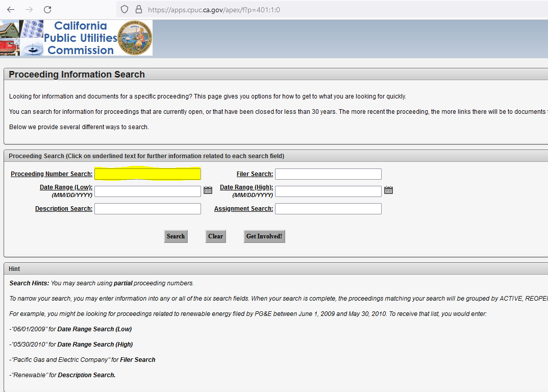Open the Date Range (High) help link
548x392 pixels.
point(246,187)
